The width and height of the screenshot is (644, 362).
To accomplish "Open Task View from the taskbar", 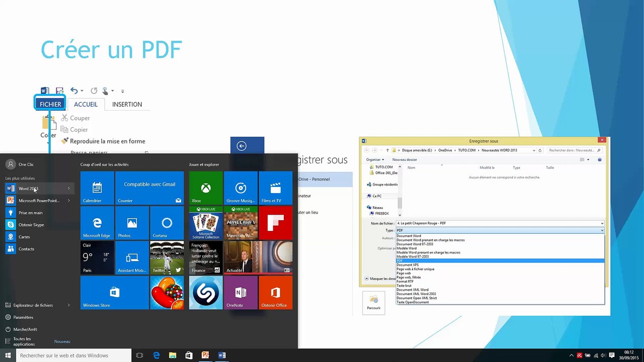I will 139,355.
